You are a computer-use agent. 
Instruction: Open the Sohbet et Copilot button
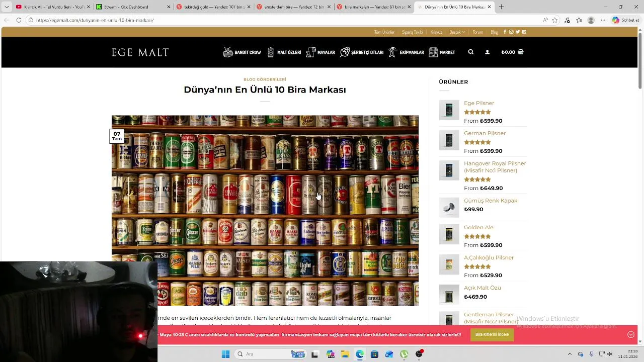click(626, 20)
